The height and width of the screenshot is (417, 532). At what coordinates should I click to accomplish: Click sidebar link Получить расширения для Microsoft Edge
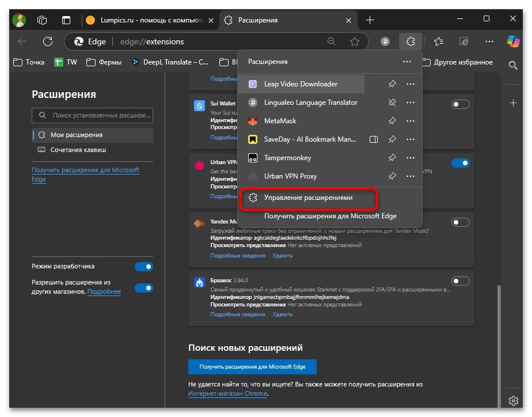[85, 175]
